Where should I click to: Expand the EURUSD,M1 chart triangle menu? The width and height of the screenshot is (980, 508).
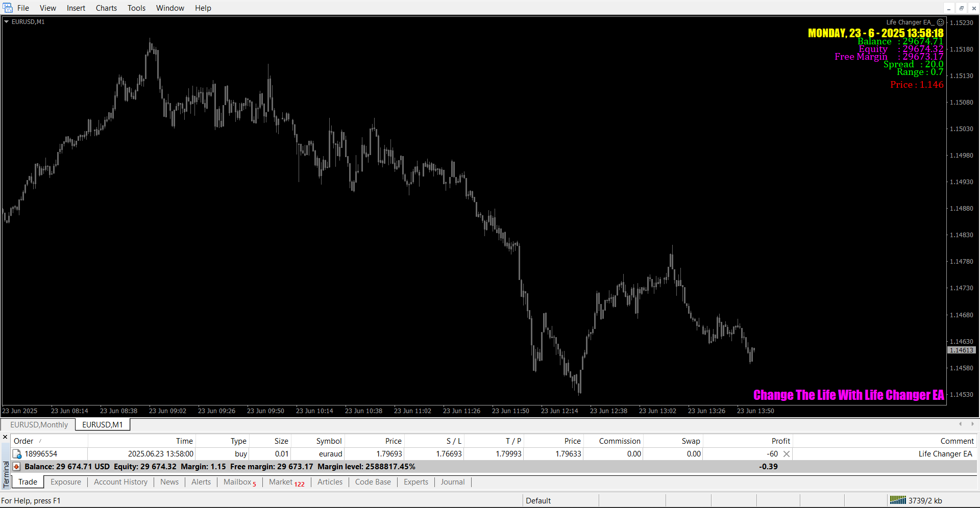[6, 22]
